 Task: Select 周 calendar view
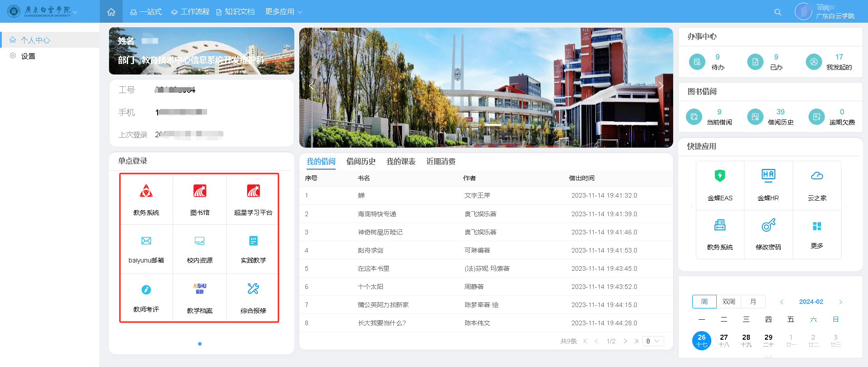click(704, 302)
